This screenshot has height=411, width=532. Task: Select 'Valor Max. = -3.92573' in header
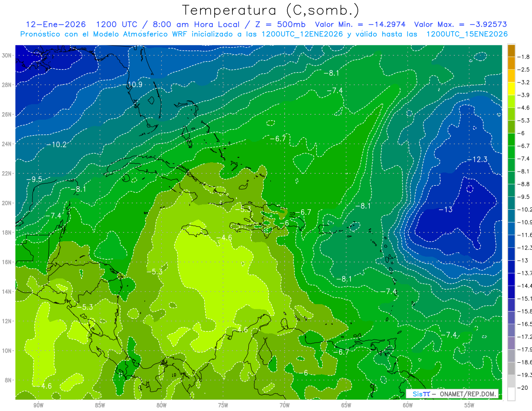click(461, 24)
